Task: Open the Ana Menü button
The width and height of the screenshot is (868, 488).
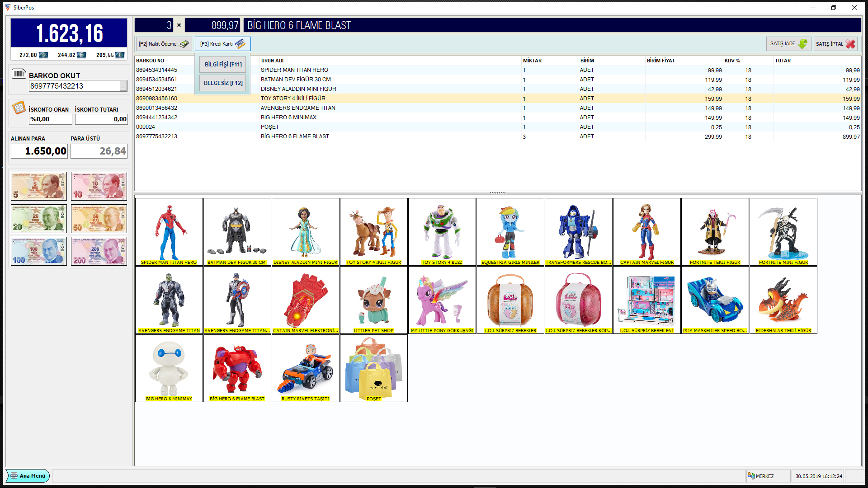Action: (28, 476)
